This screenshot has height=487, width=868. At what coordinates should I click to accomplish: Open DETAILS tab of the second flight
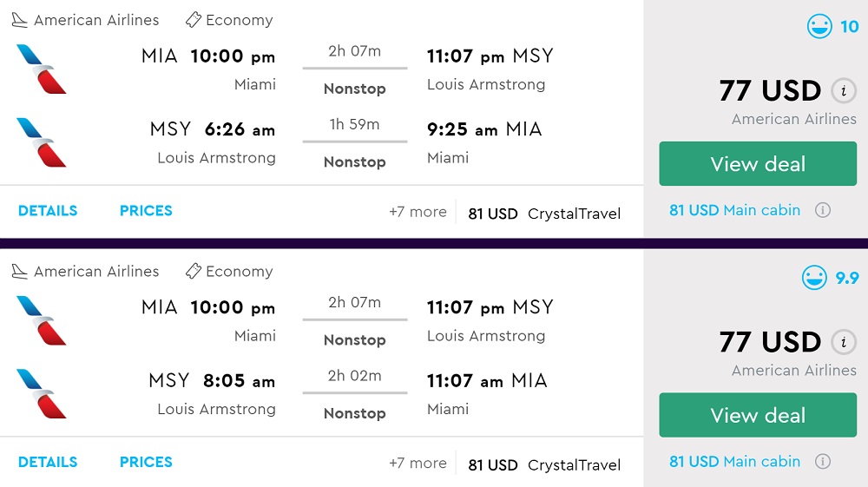[48, 462]
